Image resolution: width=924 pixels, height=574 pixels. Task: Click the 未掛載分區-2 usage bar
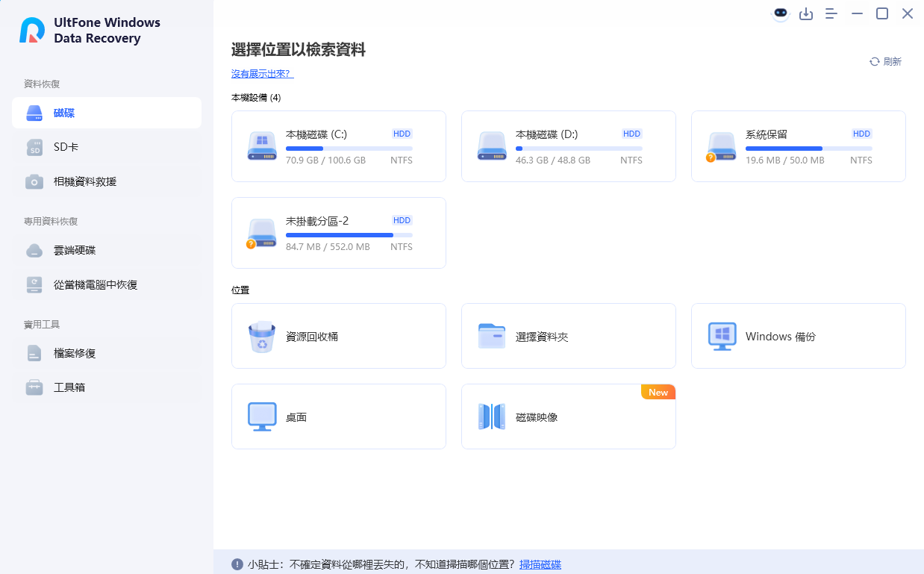349,235
